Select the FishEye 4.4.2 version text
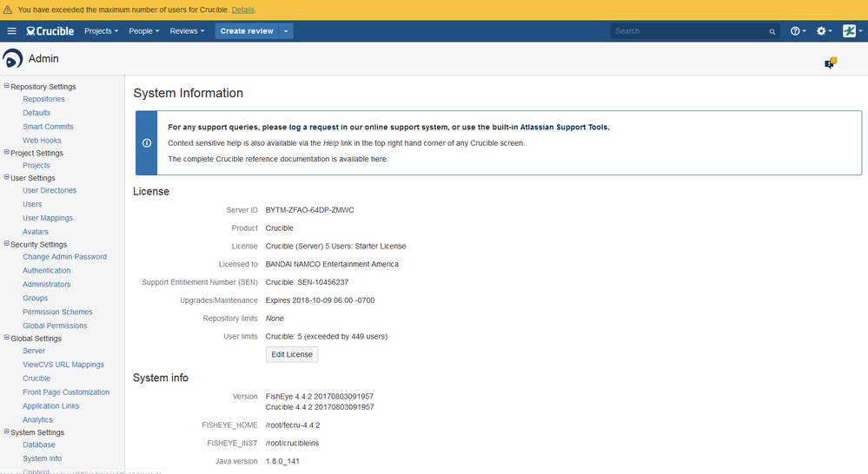This screenshot has width=868, height=474. coord(320,397)
